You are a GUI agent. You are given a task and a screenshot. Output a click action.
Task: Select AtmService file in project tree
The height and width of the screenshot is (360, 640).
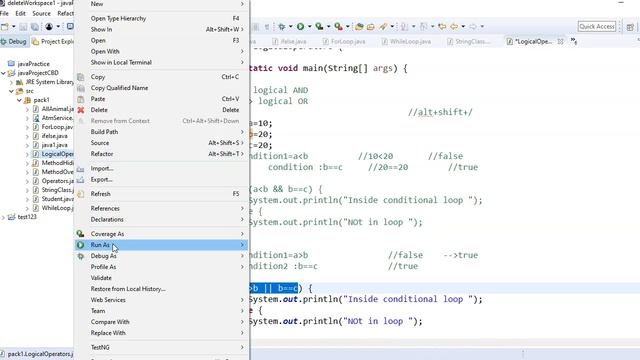point(57,118)
